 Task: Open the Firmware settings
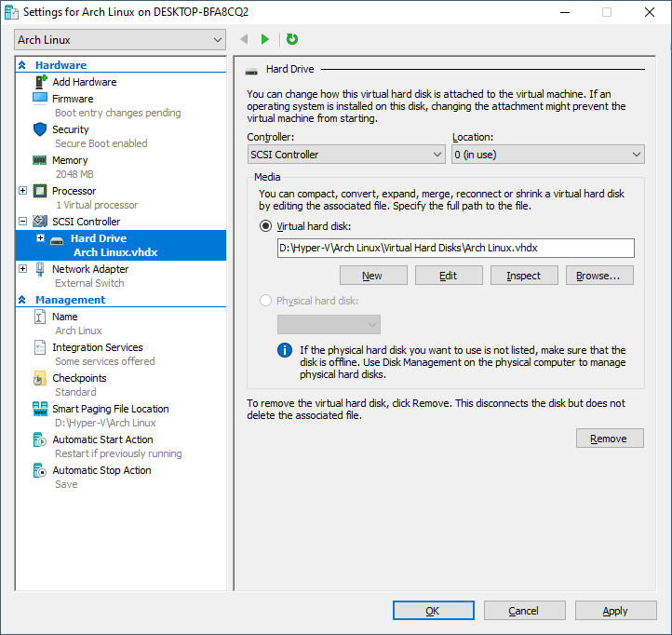73,99
